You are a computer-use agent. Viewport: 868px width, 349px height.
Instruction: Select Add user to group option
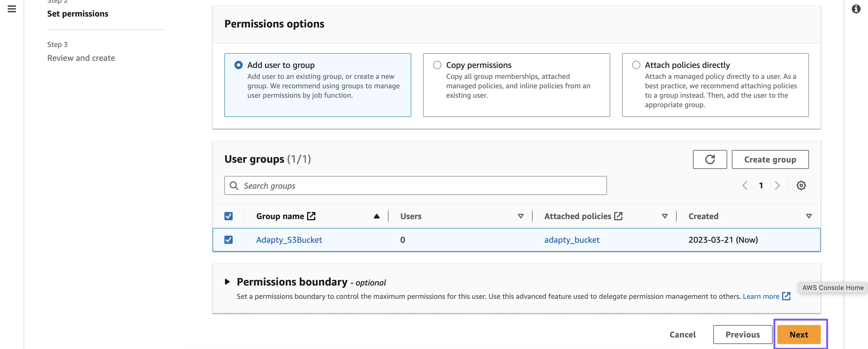(239, 65)
